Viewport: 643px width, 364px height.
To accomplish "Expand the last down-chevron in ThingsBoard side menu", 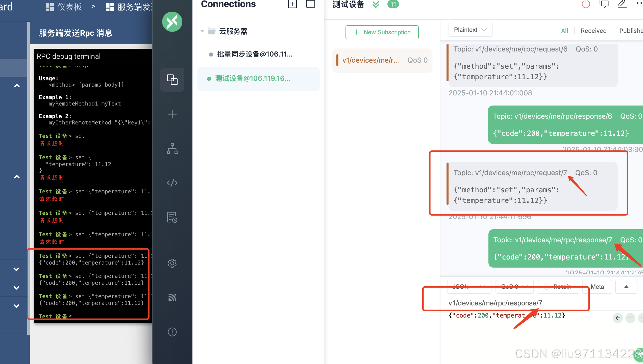I will pos(16,306).
